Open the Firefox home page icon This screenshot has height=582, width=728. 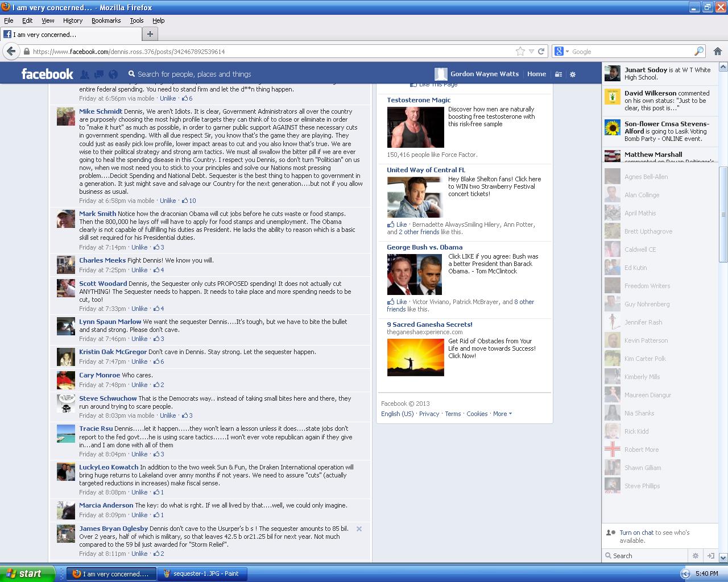[717, 51]
